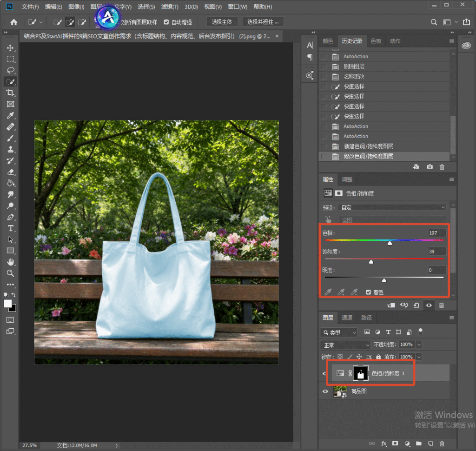Open the 文件(F) menu

coord(30,7)
